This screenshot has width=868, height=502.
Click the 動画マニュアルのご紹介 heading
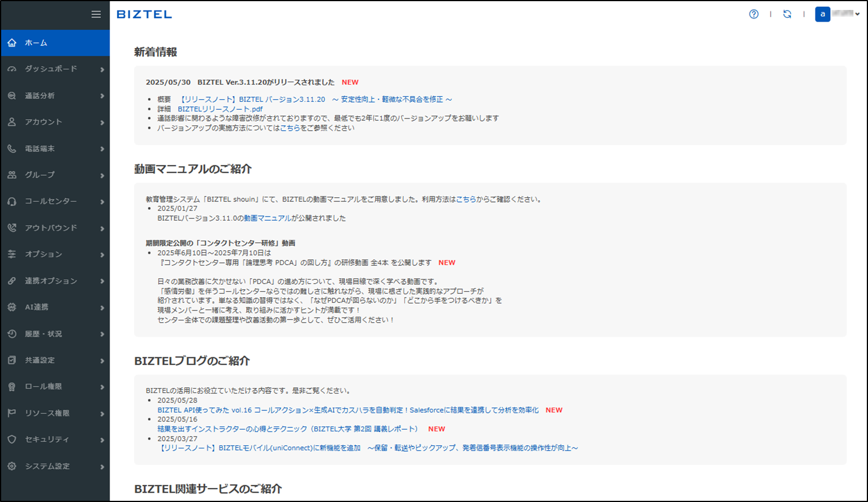click(x=193, y=169)
